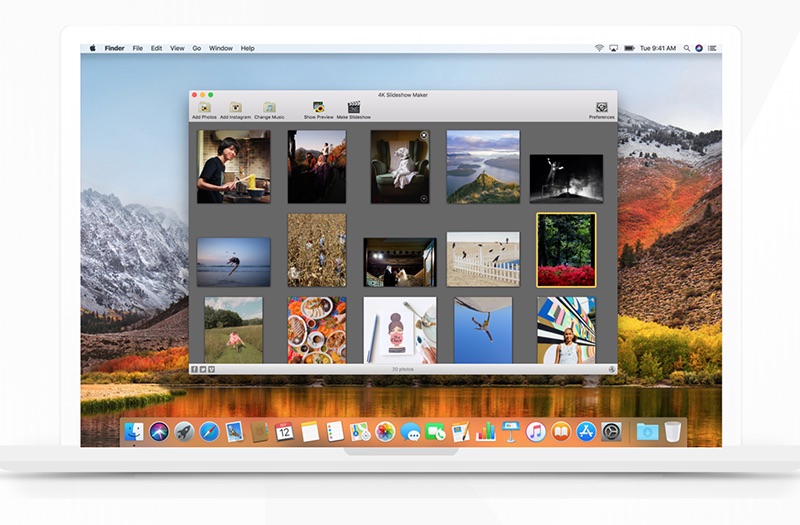Open the File menu
This screenshot has height=525, width=800.
tap(138, 48)
